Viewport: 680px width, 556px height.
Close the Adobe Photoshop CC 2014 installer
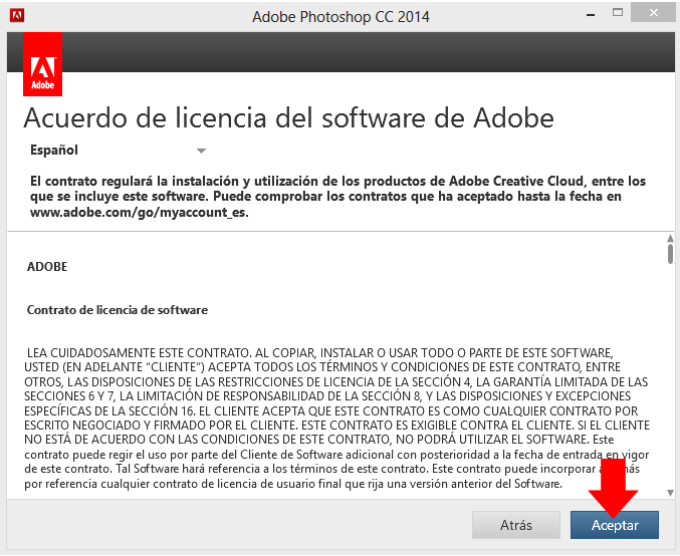coord(653,13)
